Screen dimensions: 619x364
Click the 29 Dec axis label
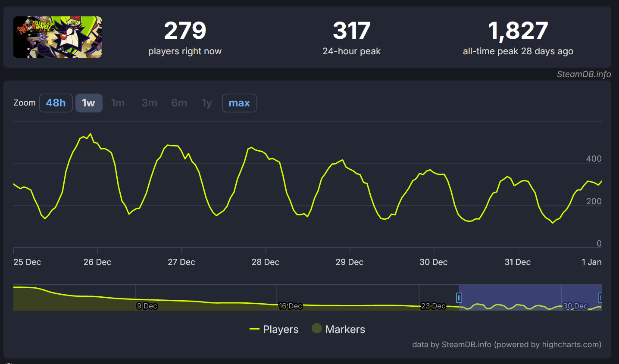[350, 262]
